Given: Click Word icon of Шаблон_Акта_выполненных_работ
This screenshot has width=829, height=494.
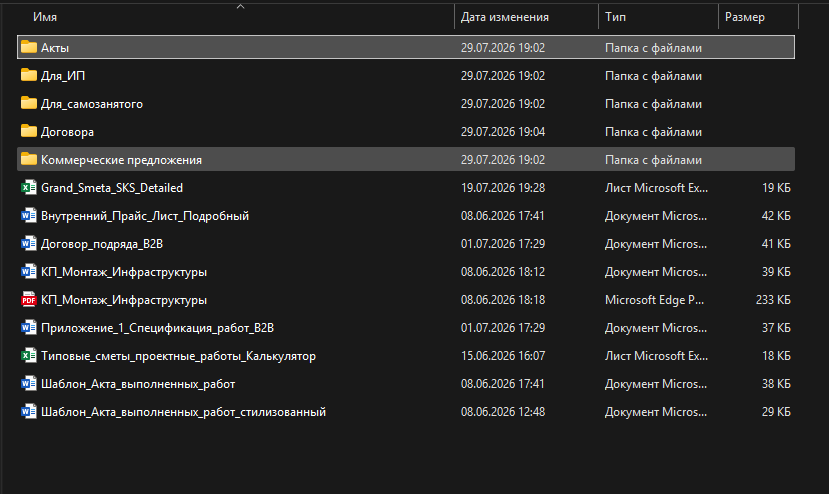Looking at the screenshot, I should click(x=29, y=383).
